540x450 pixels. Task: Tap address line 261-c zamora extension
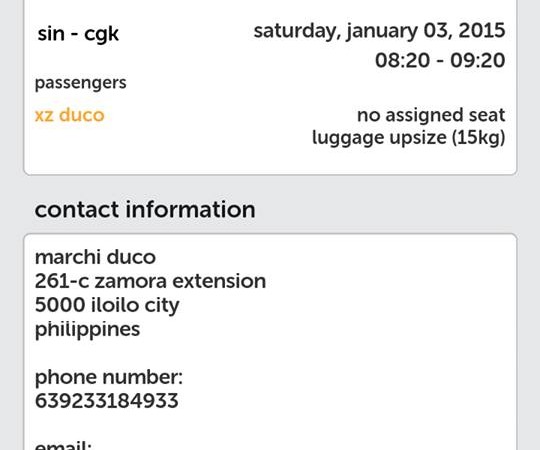(150, 281)
